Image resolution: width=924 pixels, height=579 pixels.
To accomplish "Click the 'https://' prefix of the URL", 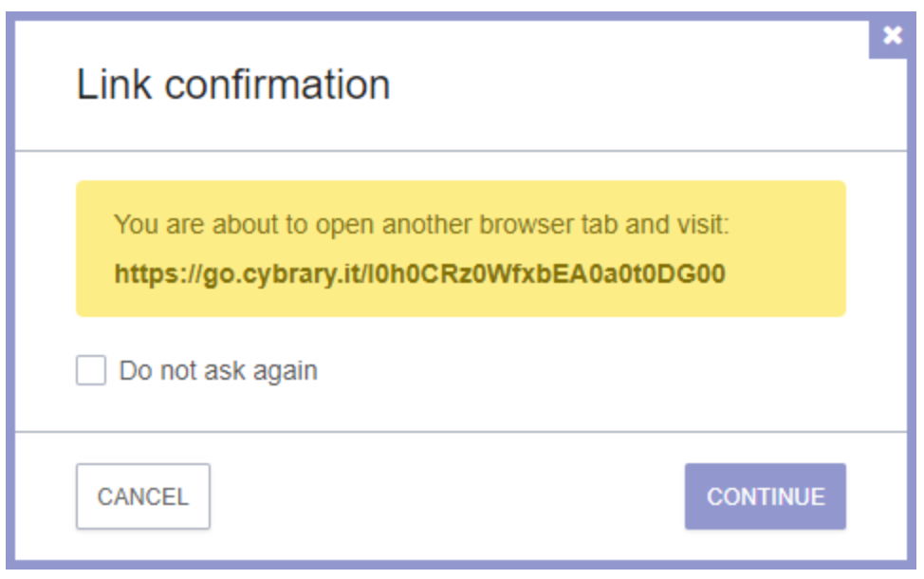I will 145,274.
